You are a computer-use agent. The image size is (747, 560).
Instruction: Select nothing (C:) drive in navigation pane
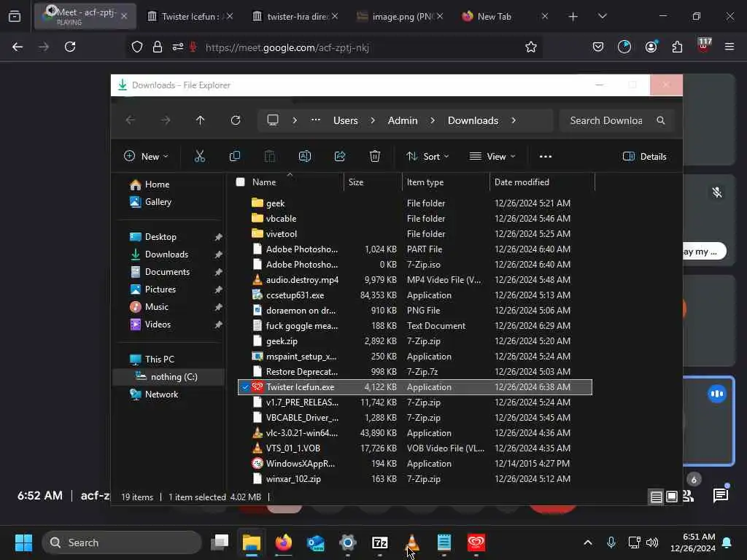pyautogui.click(x=168, y=377)
